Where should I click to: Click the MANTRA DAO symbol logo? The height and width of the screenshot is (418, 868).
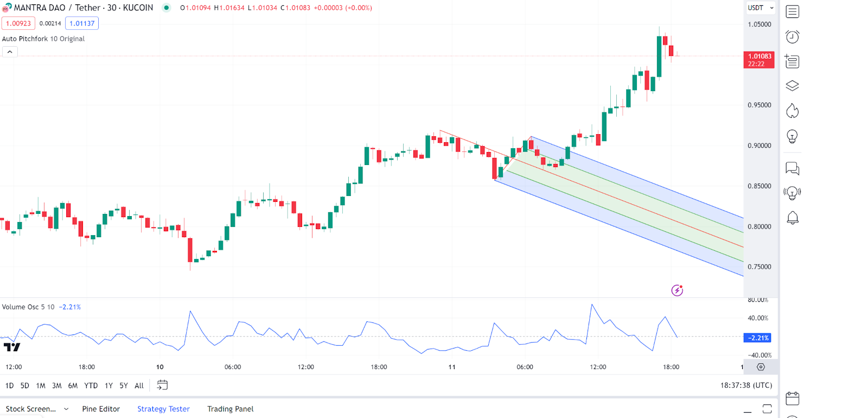[7, 8]
